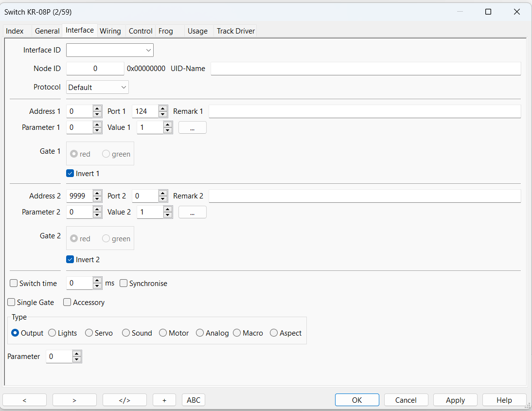The image size is (532, 411).
Task: Open the '...' browse button beside Value 1
Action: tap(193, 127)
